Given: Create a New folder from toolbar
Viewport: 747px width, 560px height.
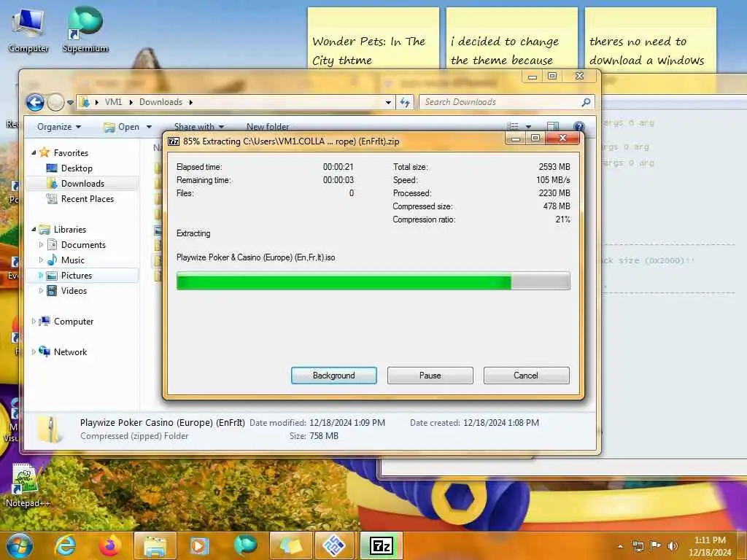Looking at the screenshot, I should [267, 127].
